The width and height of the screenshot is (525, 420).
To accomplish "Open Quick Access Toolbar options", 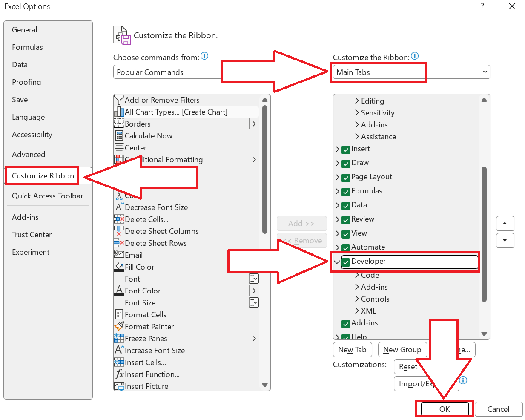I will 48,196.
